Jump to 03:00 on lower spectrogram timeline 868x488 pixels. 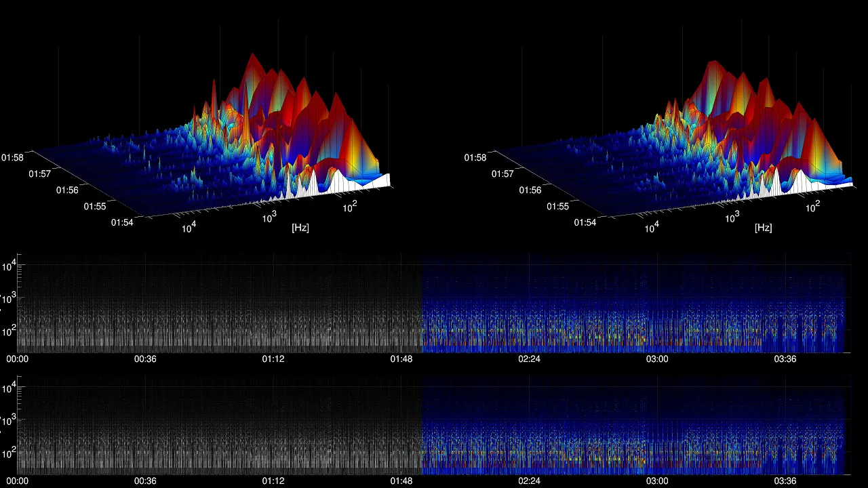657,481
